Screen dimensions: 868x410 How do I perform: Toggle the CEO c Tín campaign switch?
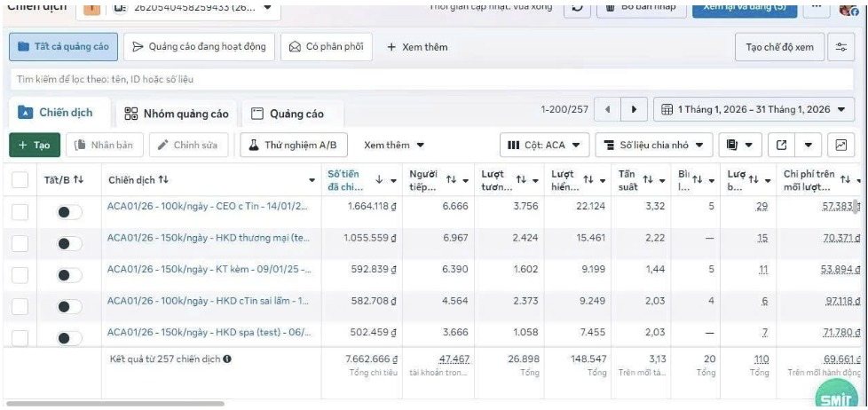click(68, 212)
